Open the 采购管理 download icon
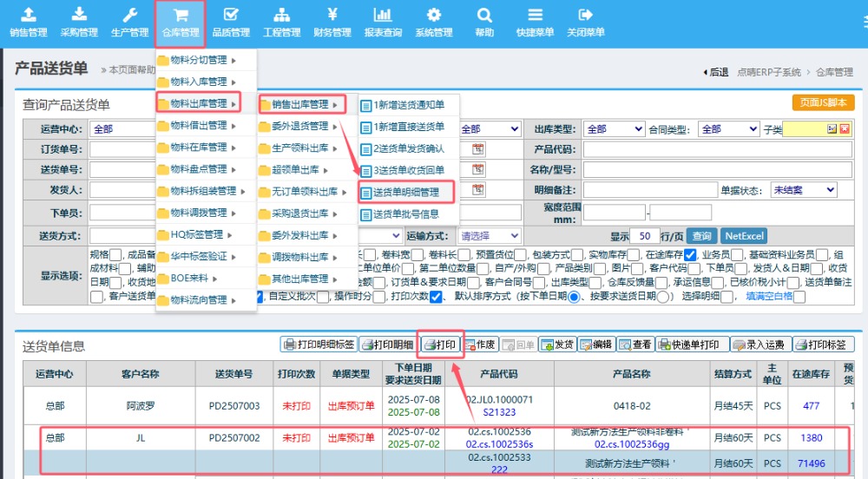This screenshot has height=479, width=868. (79, 15)
